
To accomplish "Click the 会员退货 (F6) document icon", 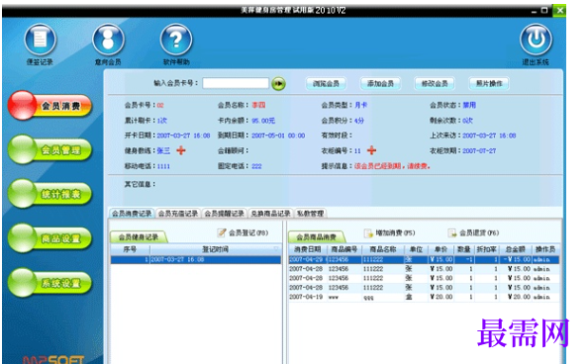I will 451,233.
